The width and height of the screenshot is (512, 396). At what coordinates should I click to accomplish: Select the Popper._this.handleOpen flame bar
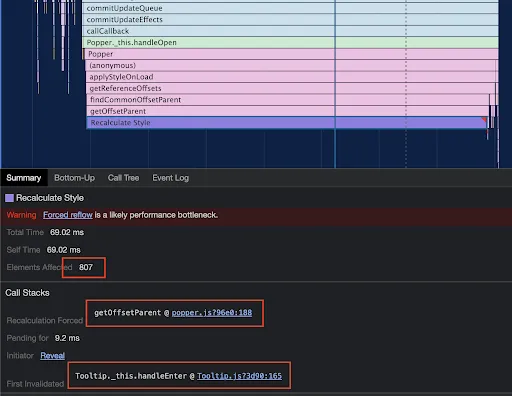point(290,42)
